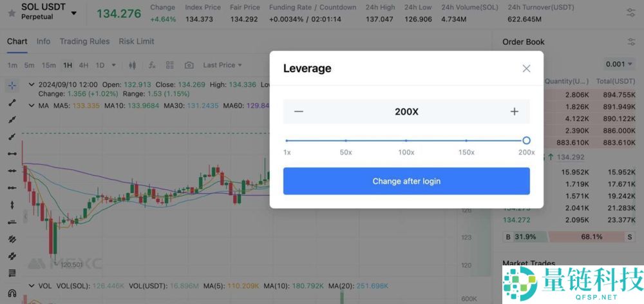Open the Last Price dropdown

(x=222, y=65)
